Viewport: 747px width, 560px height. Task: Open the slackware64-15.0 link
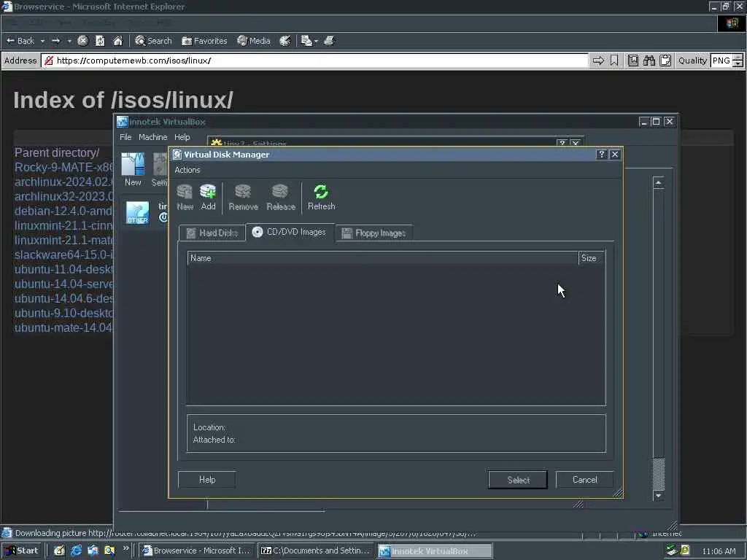click(x=64, y=254)
